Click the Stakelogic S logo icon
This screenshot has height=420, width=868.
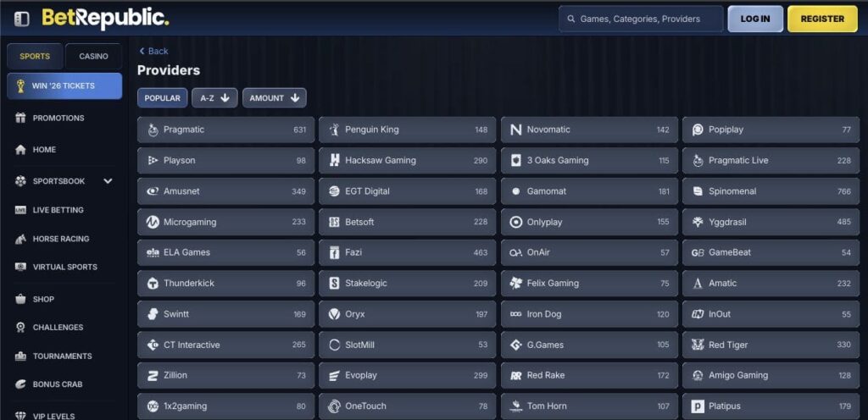[x=334, y=283]
